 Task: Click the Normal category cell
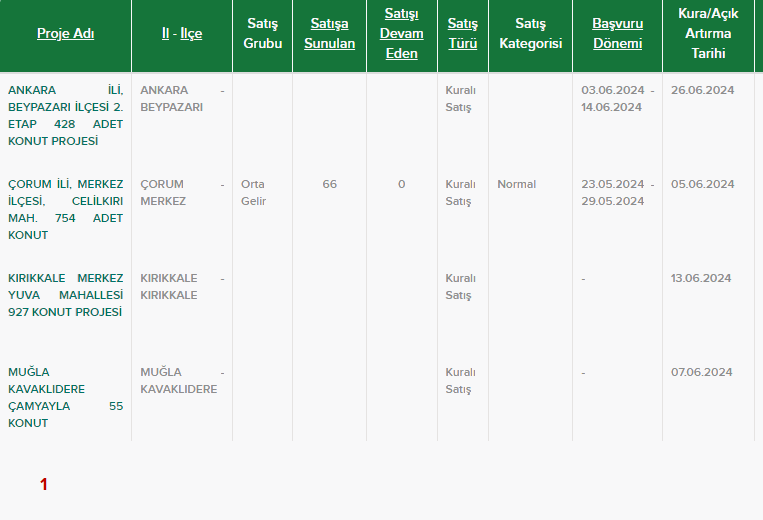[516, 184]
